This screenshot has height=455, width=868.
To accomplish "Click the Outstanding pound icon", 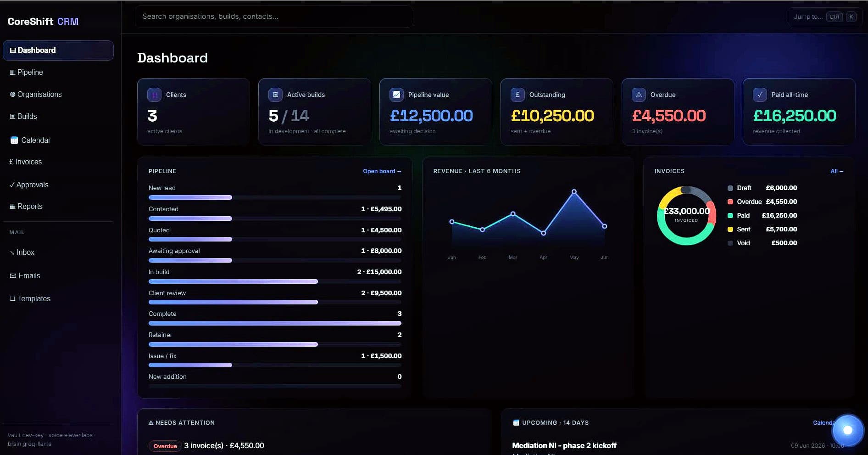I will click(x=517, y=95).
